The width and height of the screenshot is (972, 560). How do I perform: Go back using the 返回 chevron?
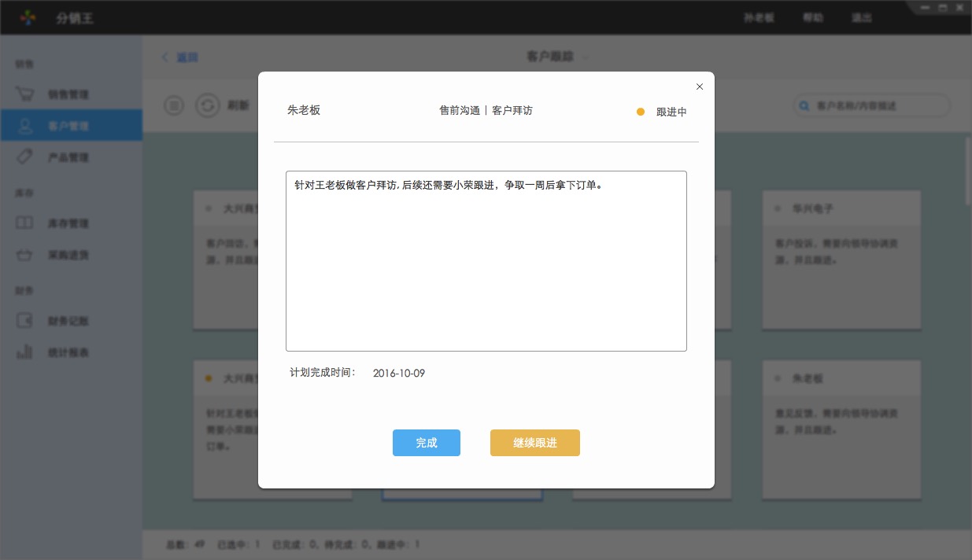click(166, 57)
